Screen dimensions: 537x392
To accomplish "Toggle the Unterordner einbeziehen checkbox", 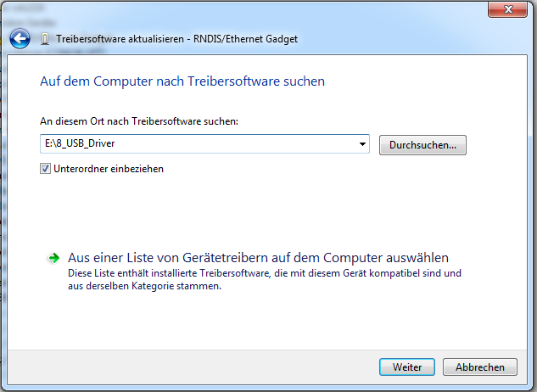I will click(x=45, y=169).
